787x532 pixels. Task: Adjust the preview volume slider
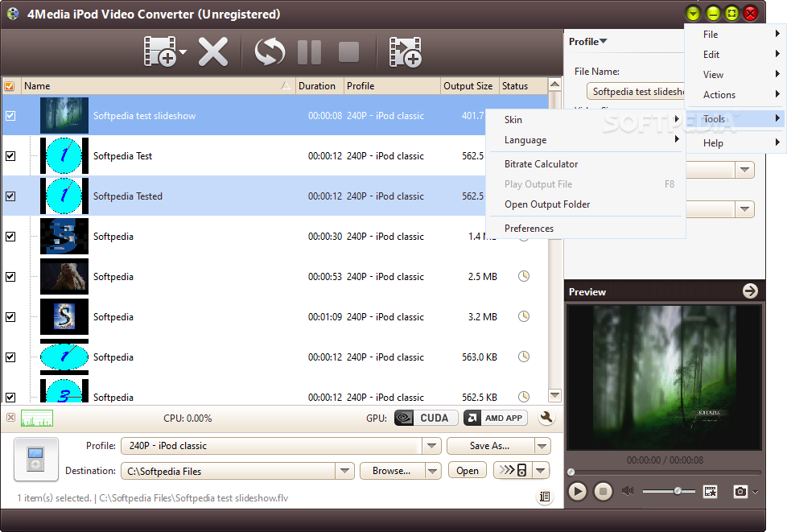[x=669, y=490]
